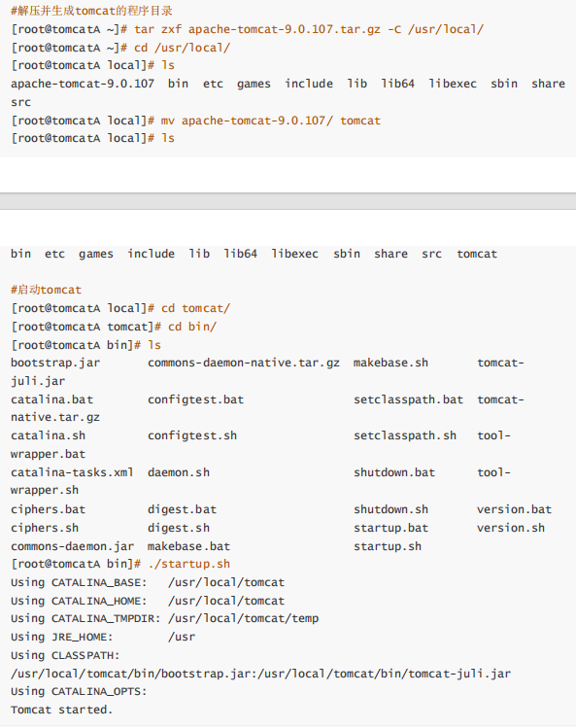This screenshot has height=728, width=576.
Task: Click the bootstrap.jar:tomcat-juli.jar classpath line
Action: click(260, 674)
